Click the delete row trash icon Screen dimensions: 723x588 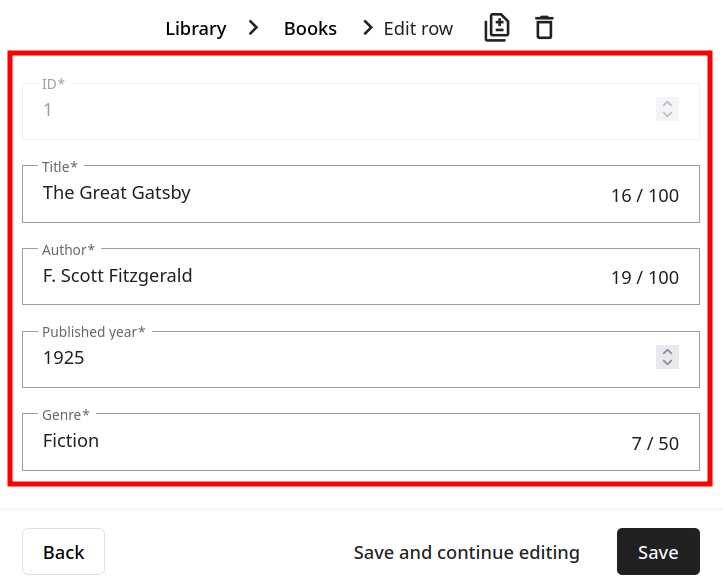coord(544,28)
